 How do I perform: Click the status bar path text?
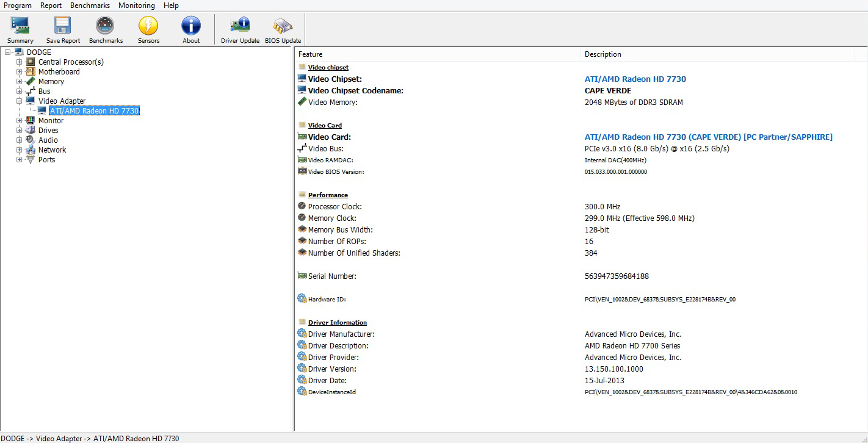tap(90, 438)
